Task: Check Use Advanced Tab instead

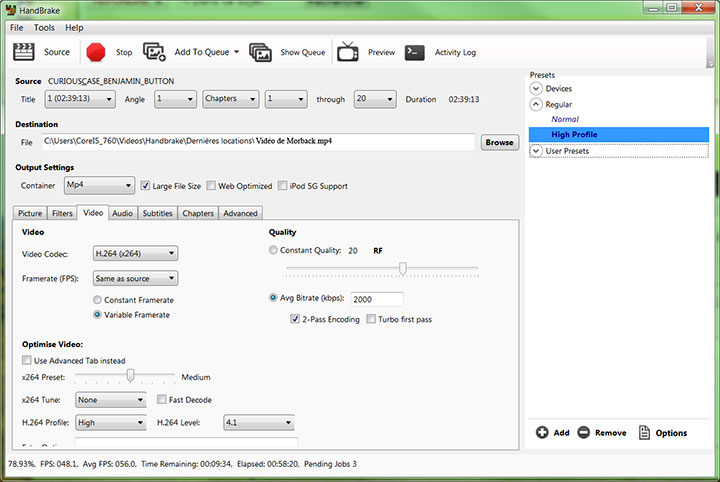Action: coord(27,360)
